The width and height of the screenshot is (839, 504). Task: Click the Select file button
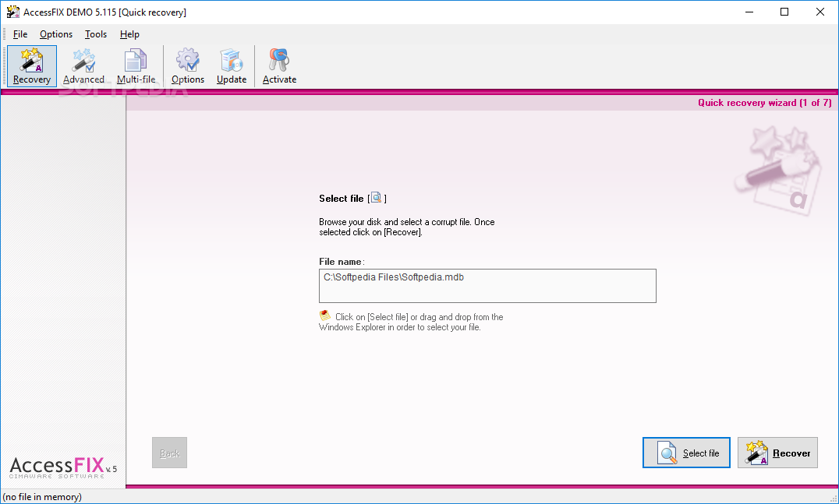[x=686, y=453]
